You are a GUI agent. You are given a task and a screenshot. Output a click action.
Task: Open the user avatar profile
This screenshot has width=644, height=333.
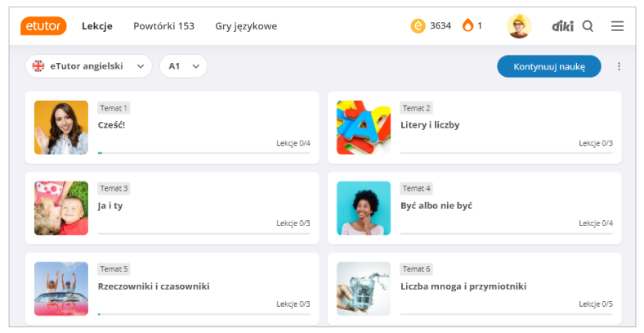tap(519, 26)
